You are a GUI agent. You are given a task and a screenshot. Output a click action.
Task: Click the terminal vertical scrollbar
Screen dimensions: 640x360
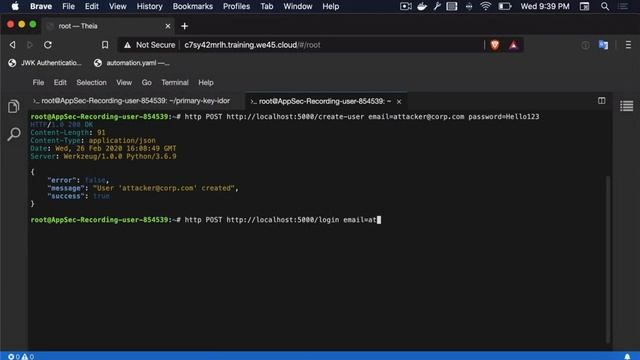click(608, 259)
